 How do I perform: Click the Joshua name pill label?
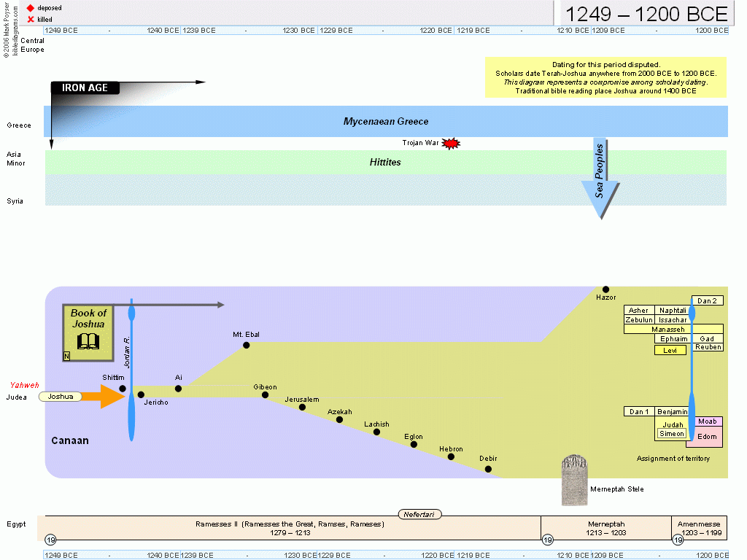(x=61, y=397)
